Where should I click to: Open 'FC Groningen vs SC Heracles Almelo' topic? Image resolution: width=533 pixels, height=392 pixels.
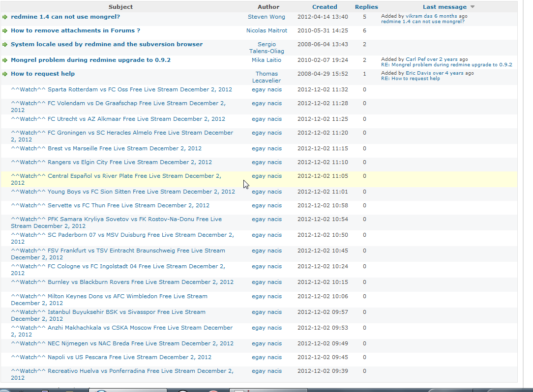(122, 136)
